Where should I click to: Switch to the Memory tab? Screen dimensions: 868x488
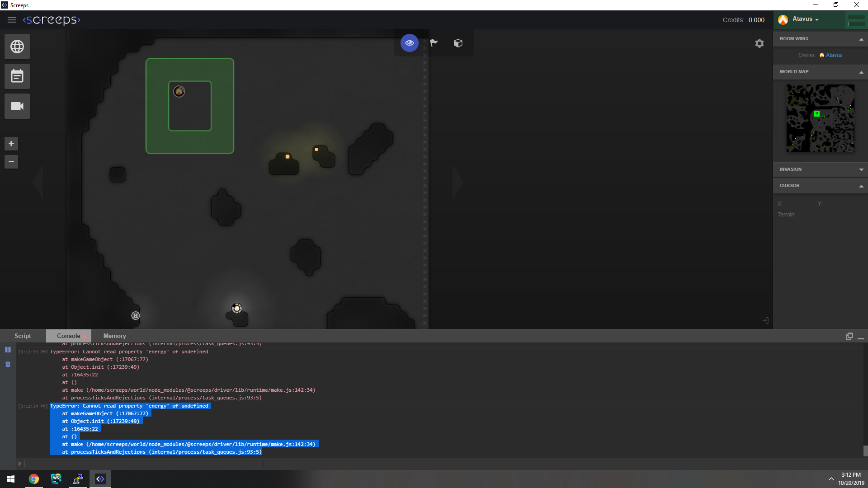[114, 335]
